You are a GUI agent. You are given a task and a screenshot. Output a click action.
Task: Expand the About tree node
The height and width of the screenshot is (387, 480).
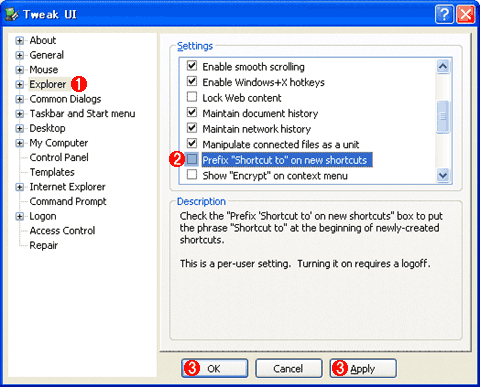(x=19, y=41)
